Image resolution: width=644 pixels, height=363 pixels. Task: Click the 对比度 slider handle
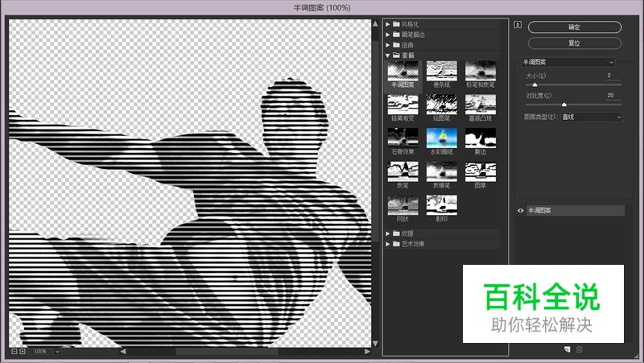coord(563,105)
